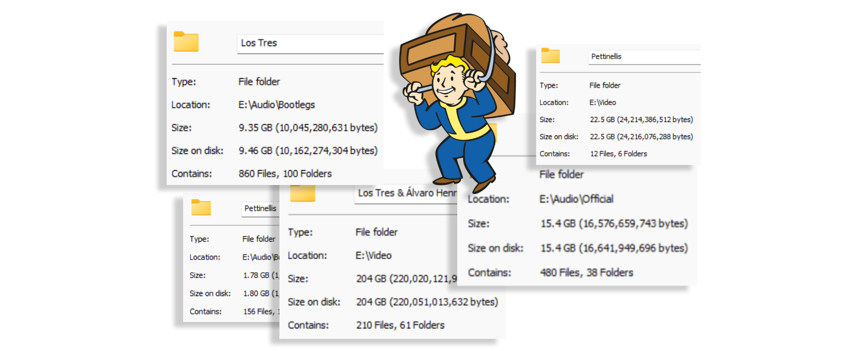Click the folder icon beside Los Tres name

click(x=186, y=41)
